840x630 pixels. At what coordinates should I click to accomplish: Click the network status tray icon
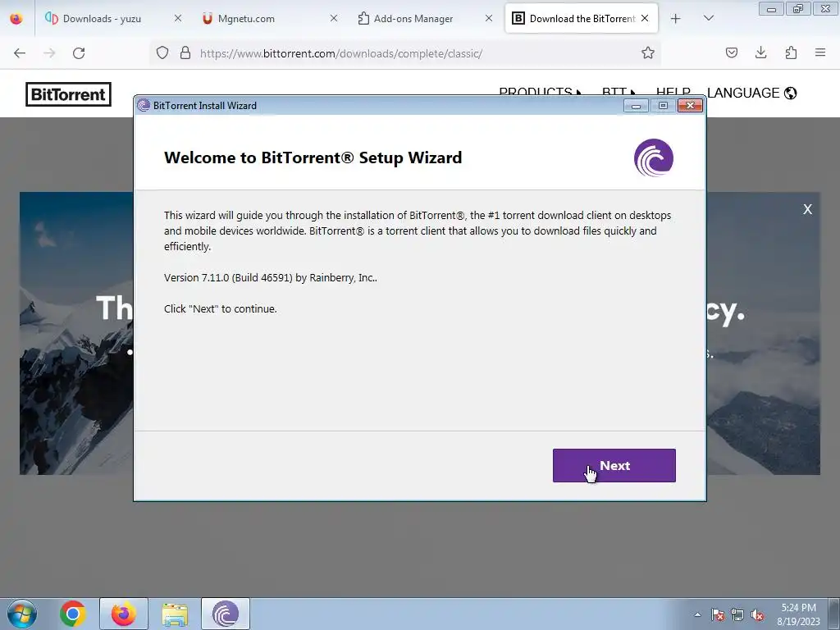(737, 614)
